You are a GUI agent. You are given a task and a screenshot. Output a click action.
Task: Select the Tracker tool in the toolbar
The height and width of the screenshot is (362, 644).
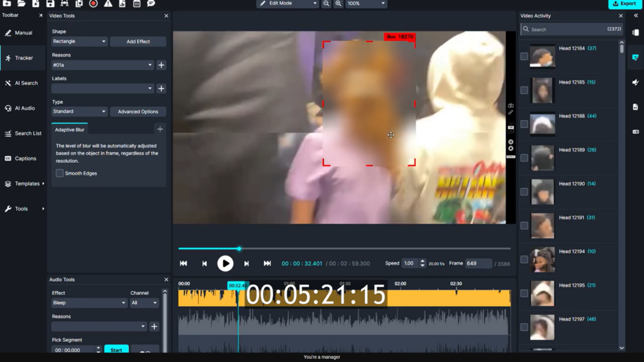[23, 58]
